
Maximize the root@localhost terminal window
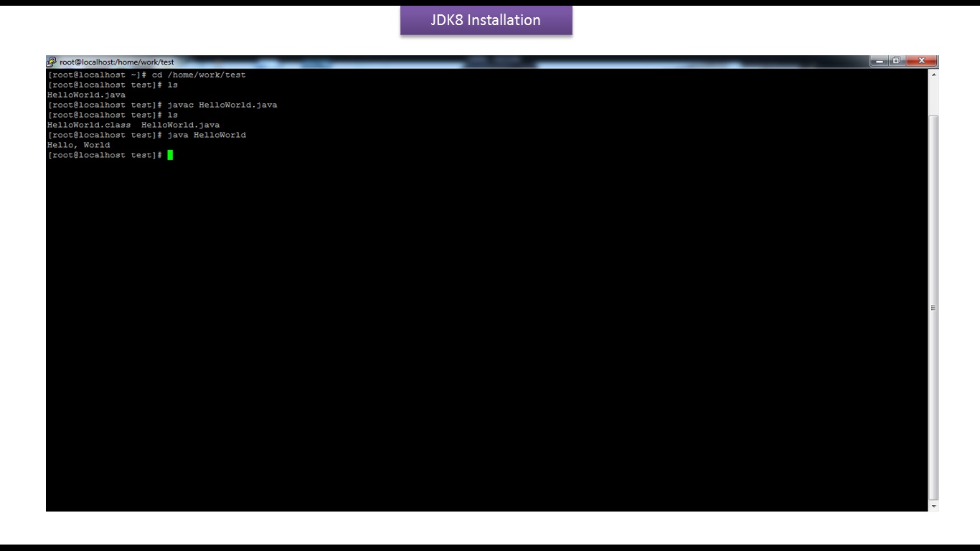pos(897,61)
